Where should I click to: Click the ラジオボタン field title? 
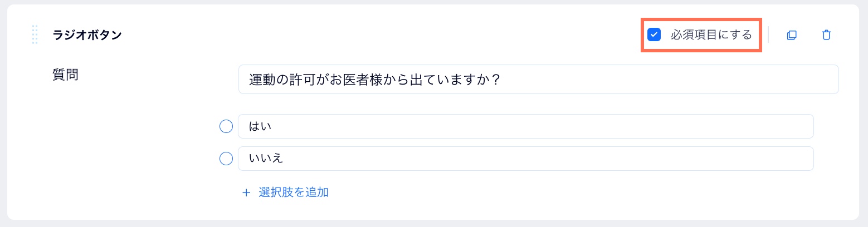point(87,34)
